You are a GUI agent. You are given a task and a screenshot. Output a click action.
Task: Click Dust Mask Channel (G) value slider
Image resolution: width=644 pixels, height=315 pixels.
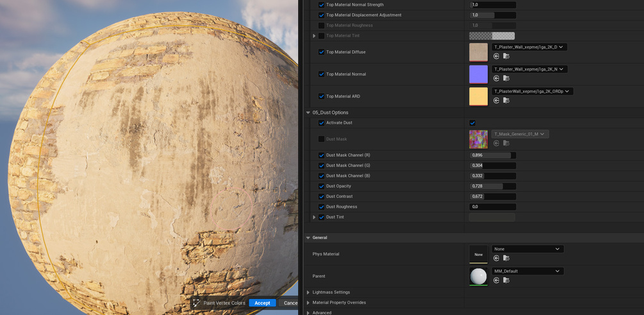(493, 166)
